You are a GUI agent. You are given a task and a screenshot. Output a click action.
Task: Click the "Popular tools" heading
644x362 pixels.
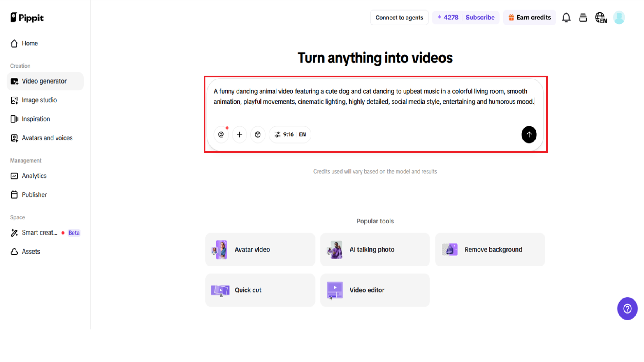click(x=375, y=221)
